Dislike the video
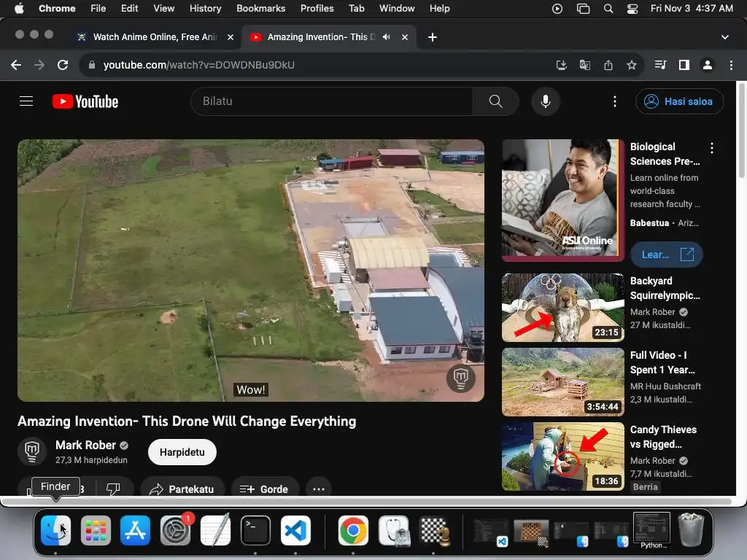The image size is (747, 560). click(x=113, y=489)
